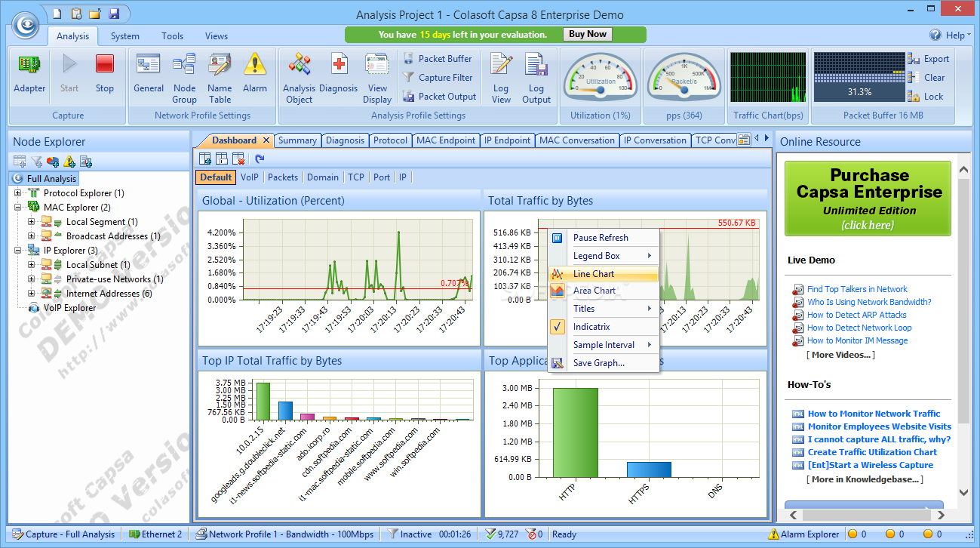Choose Line Chart from context menu

click(604, 274)
